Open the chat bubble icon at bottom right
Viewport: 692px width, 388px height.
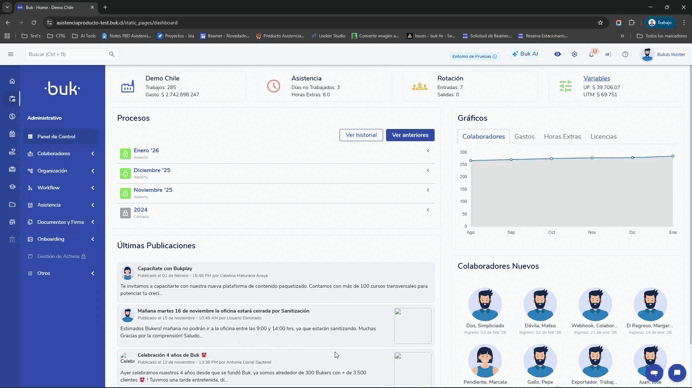677,373
